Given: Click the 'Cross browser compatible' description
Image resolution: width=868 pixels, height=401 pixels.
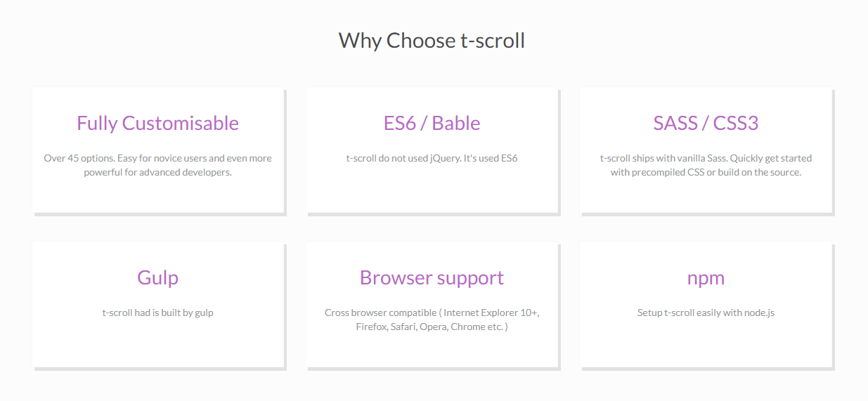Looking at the screenshot, I should (x=432, y=320).
